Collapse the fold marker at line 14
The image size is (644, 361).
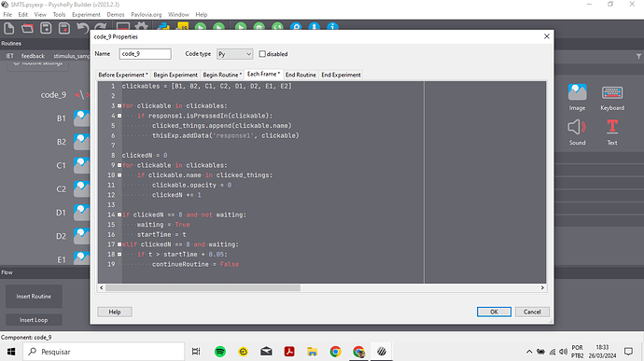click(x=119, y=215)
